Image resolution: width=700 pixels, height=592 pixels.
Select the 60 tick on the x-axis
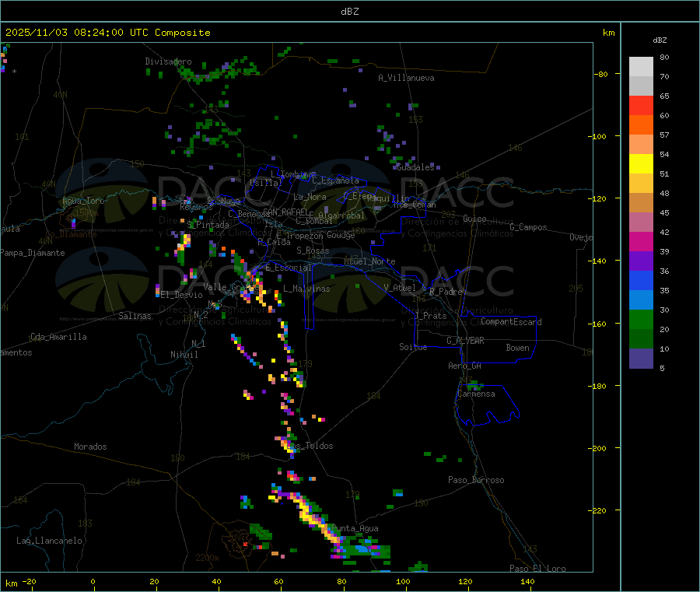(278, 581)
